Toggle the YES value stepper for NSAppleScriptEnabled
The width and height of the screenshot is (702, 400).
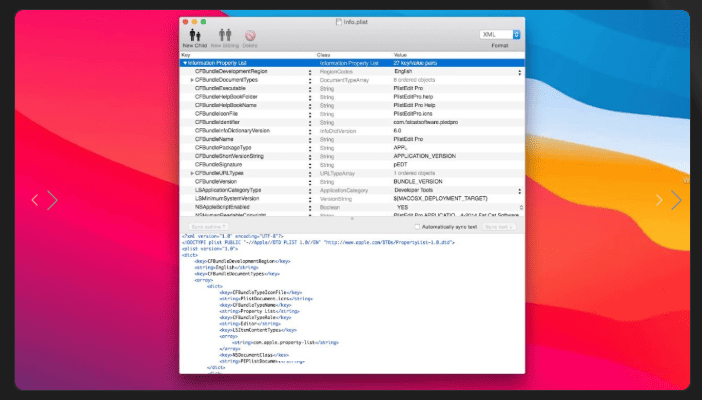pyautogui.click(x=521, y=207)
